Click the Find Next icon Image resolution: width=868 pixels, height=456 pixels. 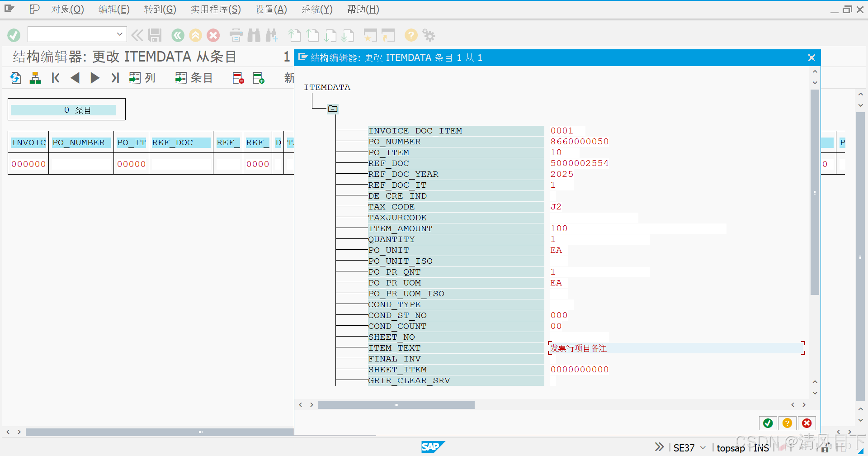(x=272, y=35)
